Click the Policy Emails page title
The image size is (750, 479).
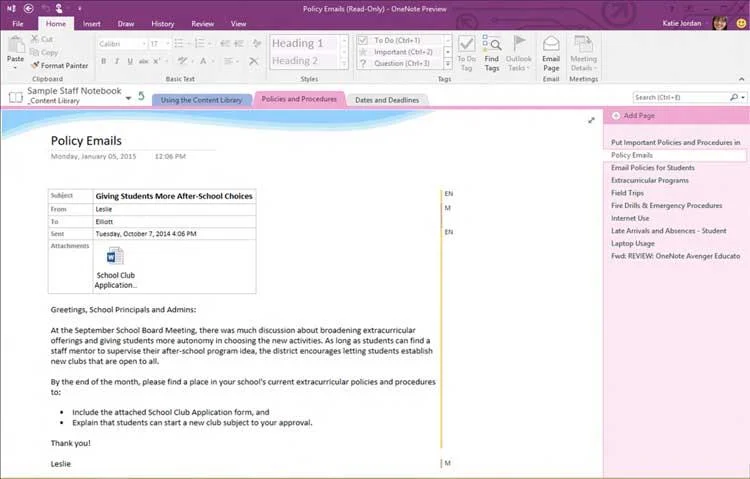(x=86, y=141)
